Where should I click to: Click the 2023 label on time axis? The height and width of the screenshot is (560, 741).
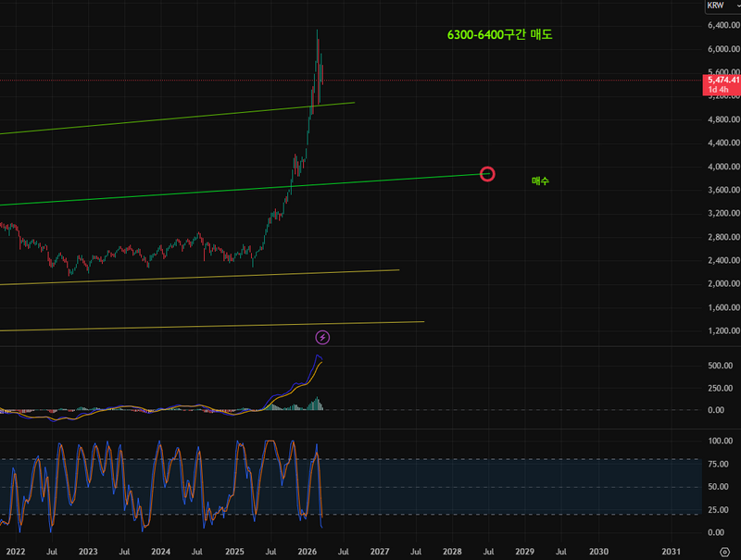click(88, 551)
